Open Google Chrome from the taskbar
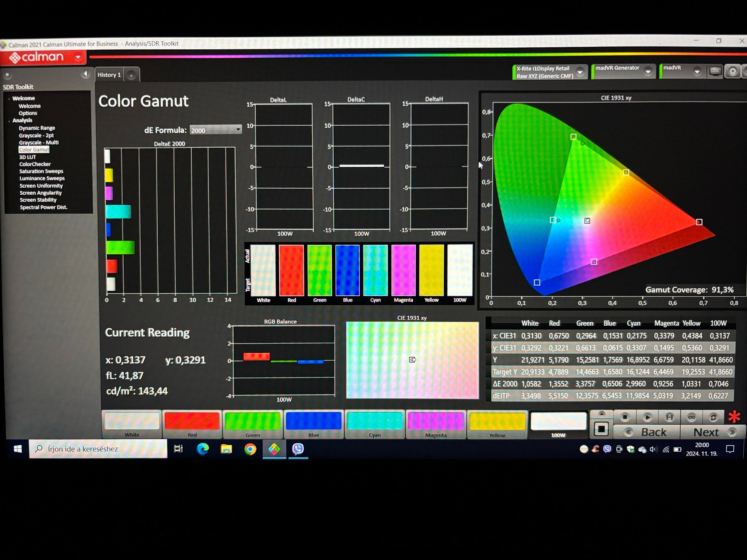This screenshot has width=747, height=560. click(250, 449)
